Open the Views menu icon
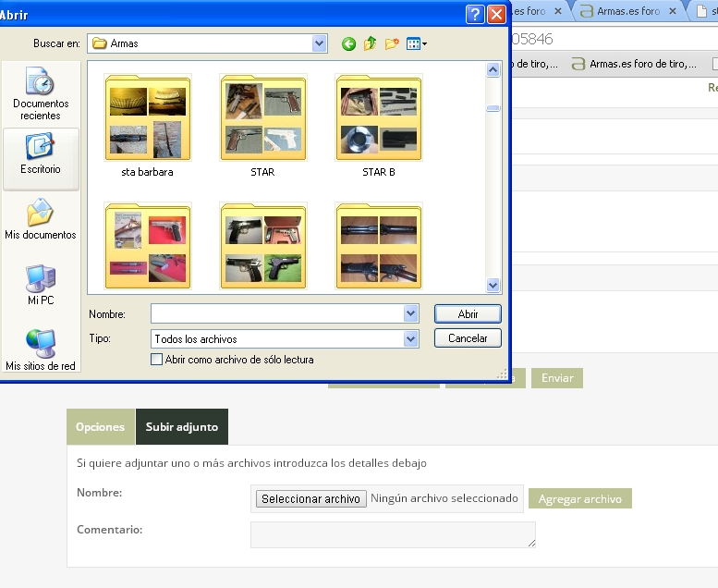The width and height of the screenshot is (718, 588). coord(417,43)
